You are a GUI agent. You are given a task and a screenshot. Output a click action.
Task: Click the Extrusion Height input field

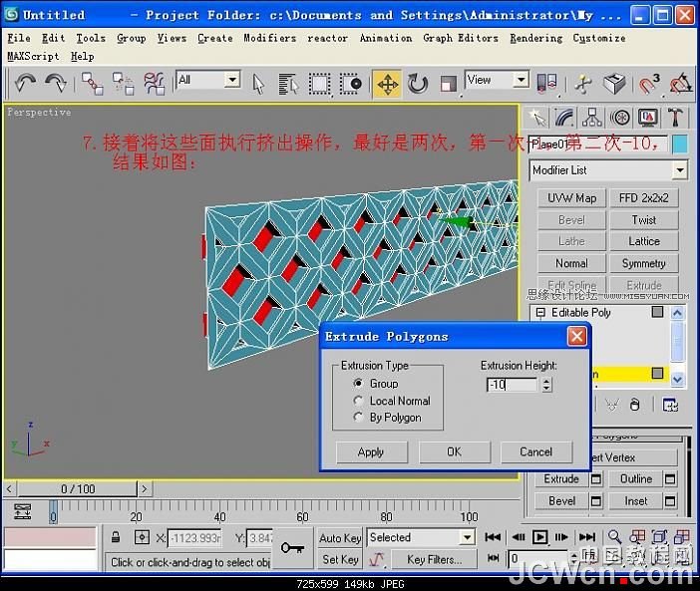513,385
